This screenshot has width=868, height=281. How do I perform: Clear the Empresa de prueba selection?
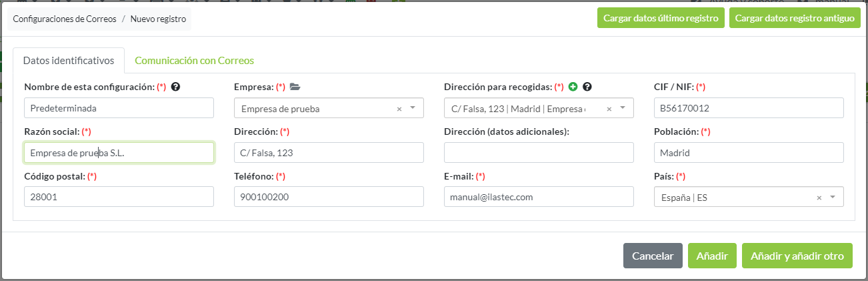coord(399,109)
